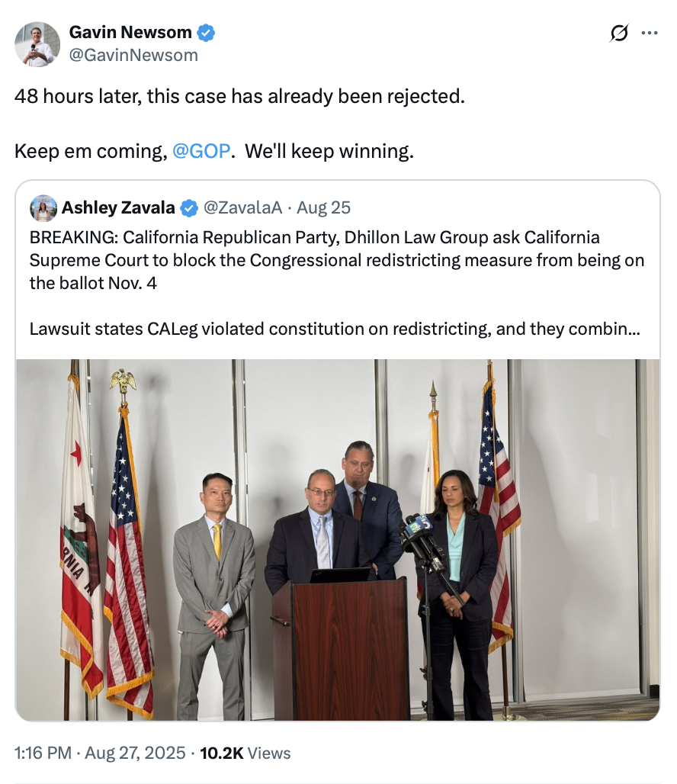The image size is (677, 784).
Task: Open the @GavinNewsom handle link
Action: click(133, 55)
